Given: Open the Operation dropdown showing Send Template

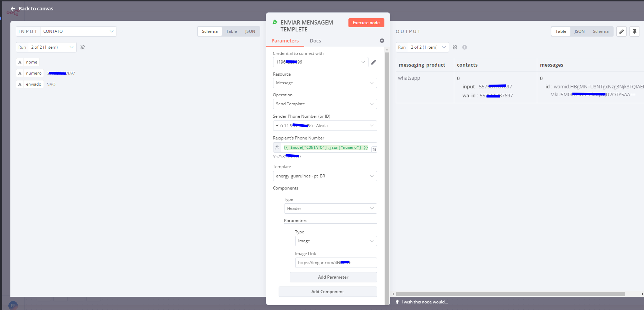Looking at the screenshot, I should pos(325,104).
